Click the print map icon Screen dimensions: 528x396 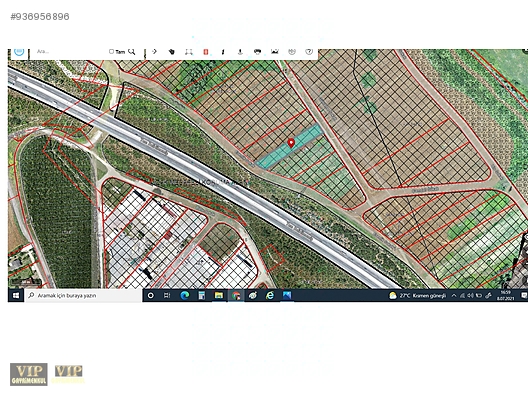(x=257, y=52)
